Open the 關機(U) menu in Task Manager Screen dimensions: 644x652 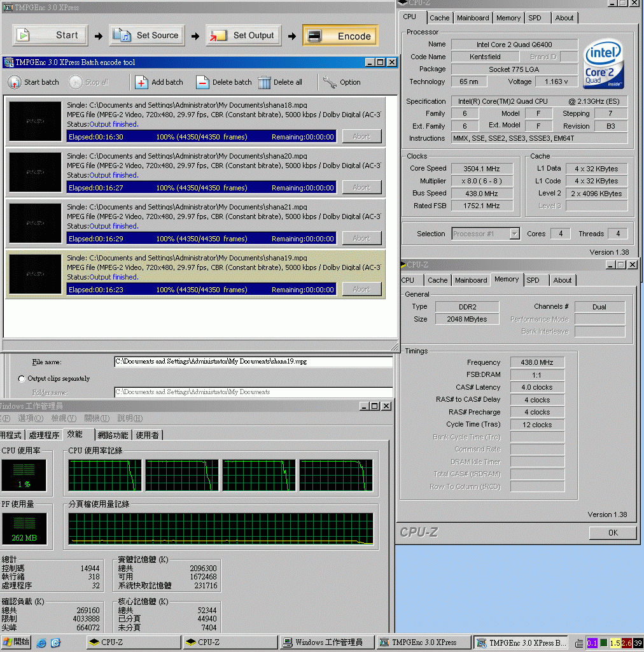[x=97, y=418]
